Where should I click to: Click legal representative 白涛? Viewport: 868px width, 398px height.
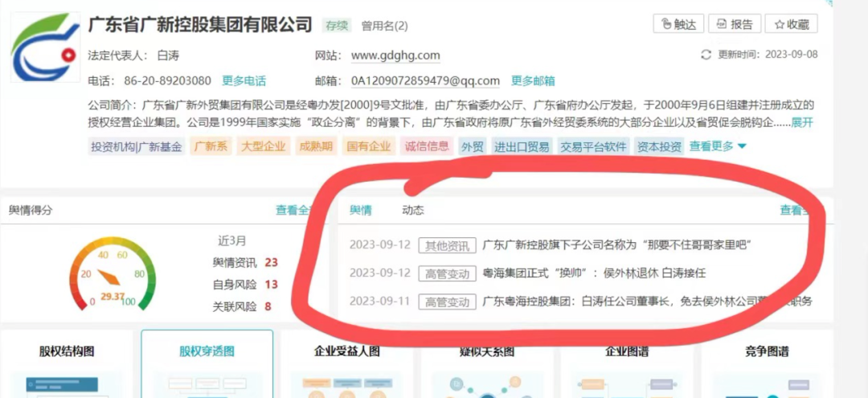[x=168, y=55]
